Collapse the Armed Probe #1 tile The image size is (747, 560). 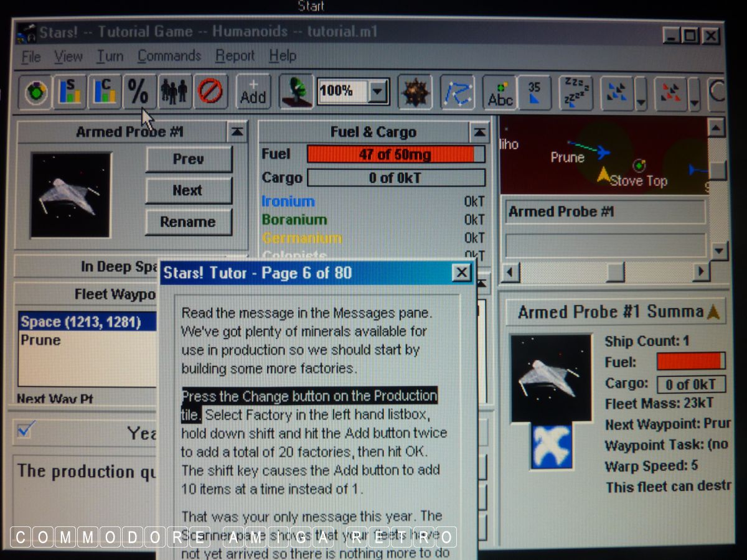tap(238, 131)
